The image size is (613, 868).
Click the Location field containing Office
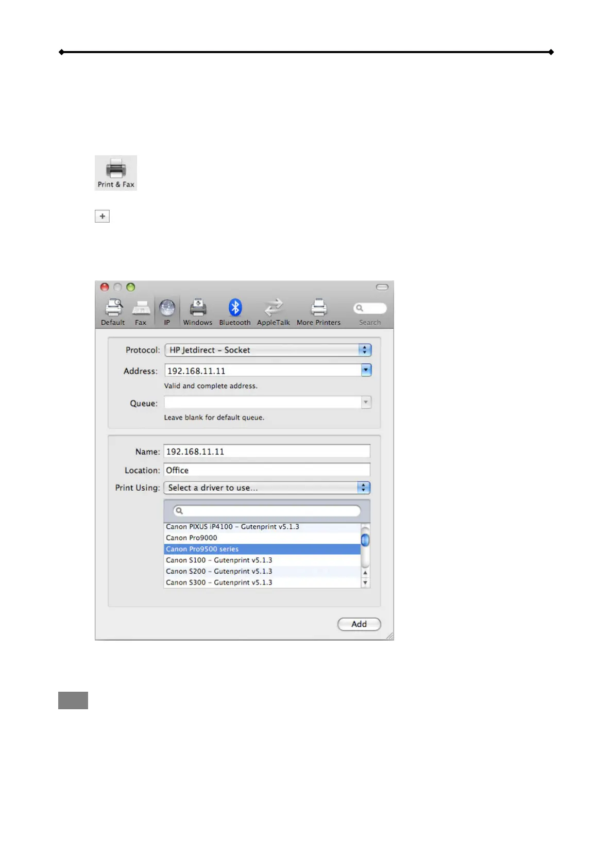click(267, 470)
